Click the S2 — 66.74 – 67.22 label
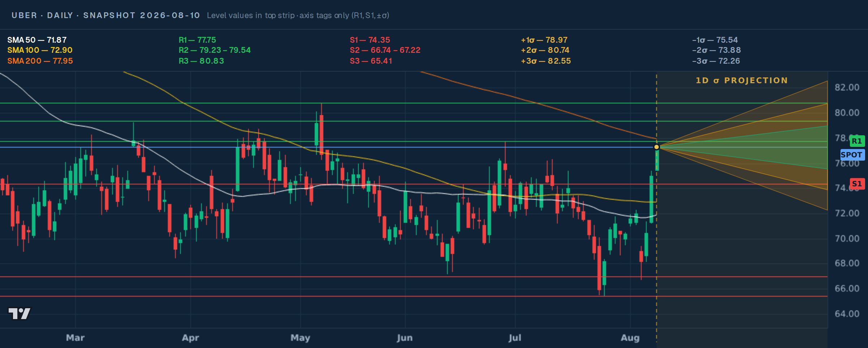Viewport: 868px width, 348px height. [385, 50]
